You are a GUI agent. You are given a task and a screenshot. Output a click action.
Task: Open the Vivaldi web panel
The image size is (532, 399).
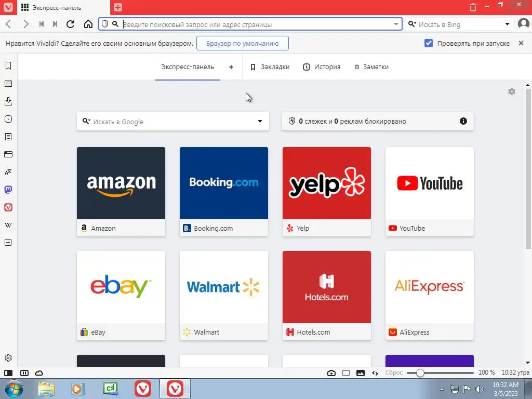click(x=8, y=207)
